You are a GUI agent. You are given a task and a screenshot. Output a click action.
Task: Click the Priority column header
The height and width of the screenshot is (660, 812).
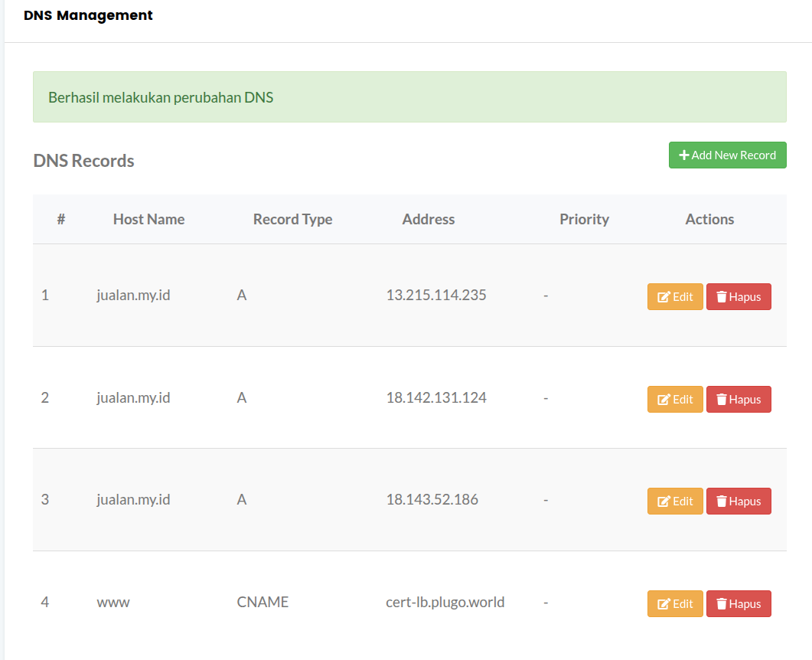click(584, 219)
